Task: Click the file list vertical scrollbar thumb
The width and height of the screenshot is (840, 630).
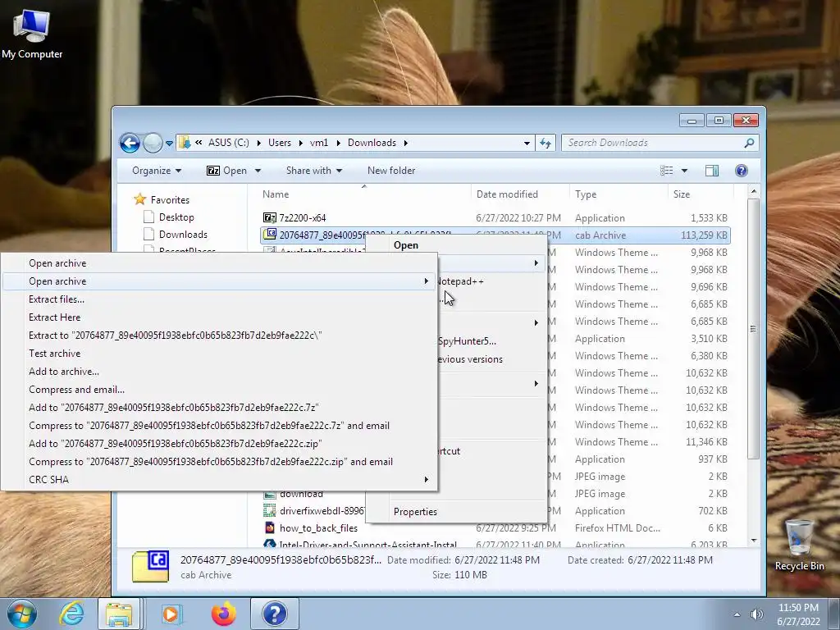Action: (754, 329)
